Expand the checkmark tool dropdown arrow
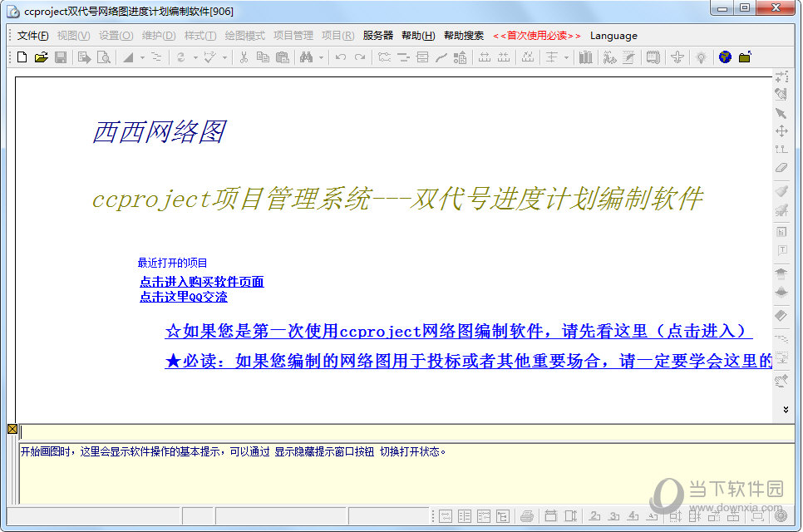 (x=224, y=58)
